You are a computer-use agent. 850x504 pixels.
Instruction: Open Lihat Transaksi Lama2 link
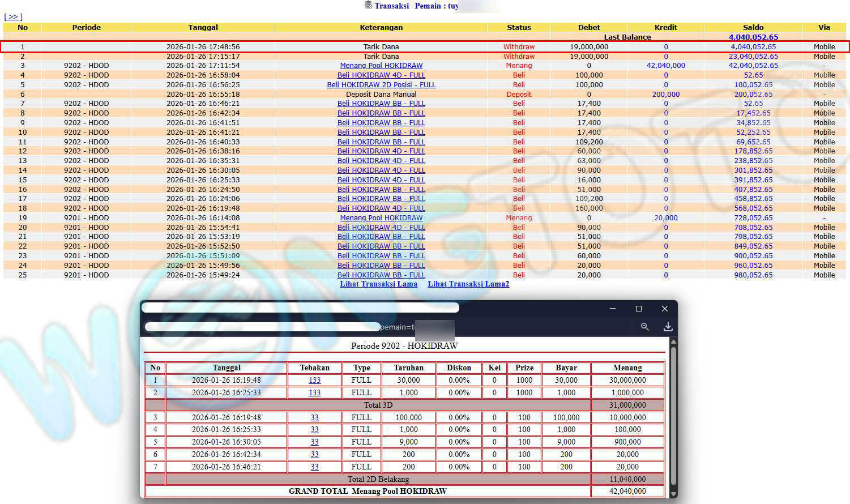tap(468, 284)
